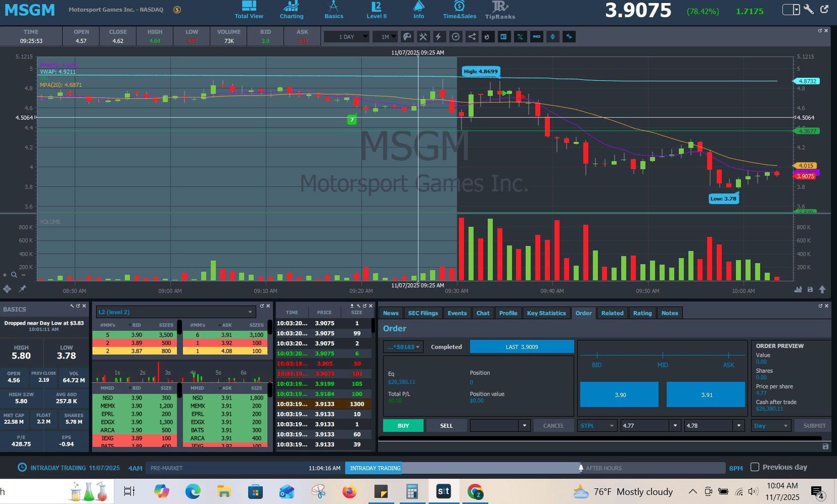Zoom out on chart with minus icon
Image resolution: width=837 pixels, height=504 pixels.
(x=23, y=275)
